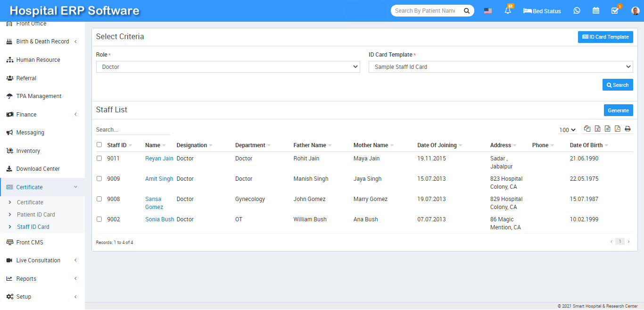Click the WhatsApp icon in header
Screen dimensions: 644x310
(x=577, y=11)
